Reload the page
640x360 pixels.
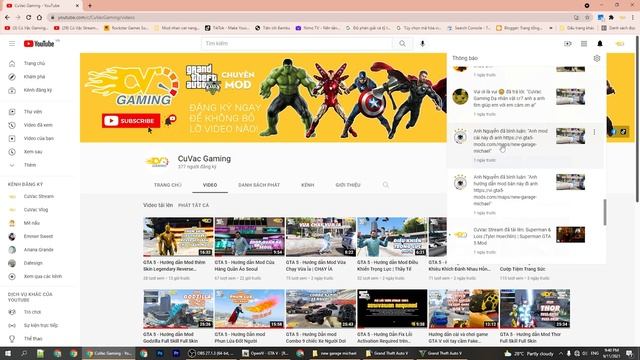(28, 17)
